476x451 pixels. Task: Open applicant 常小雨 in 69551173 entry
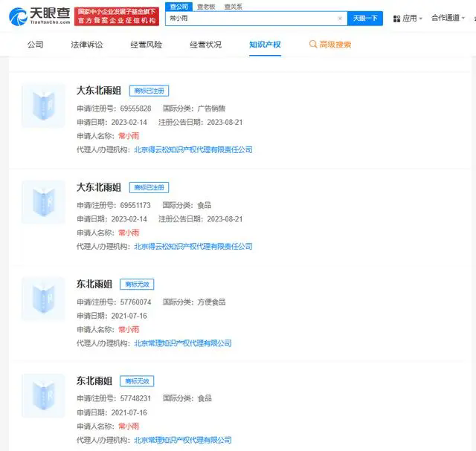click(129, 233)
